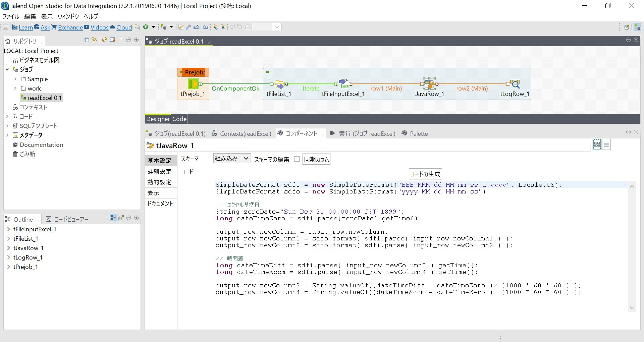Expand the work folder in repository
Screen dimensions: 644x342
(15, 89)
